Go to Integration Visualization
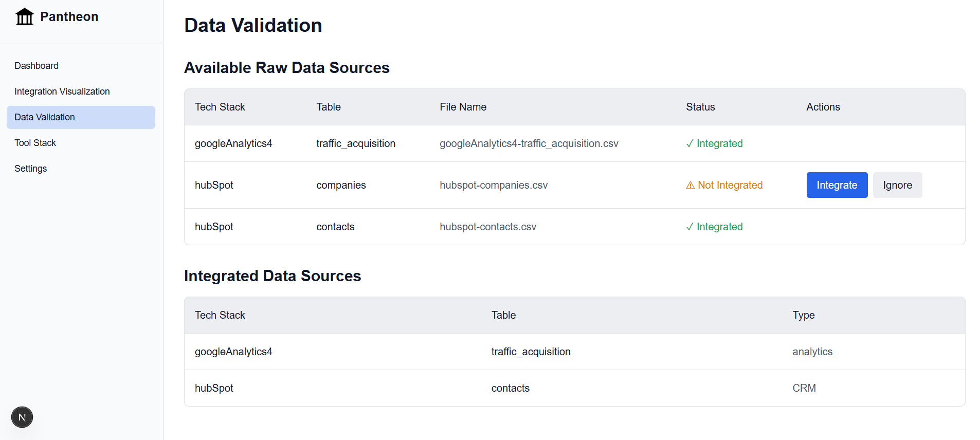The image size is (980, 440). click(x=62, y=91)
